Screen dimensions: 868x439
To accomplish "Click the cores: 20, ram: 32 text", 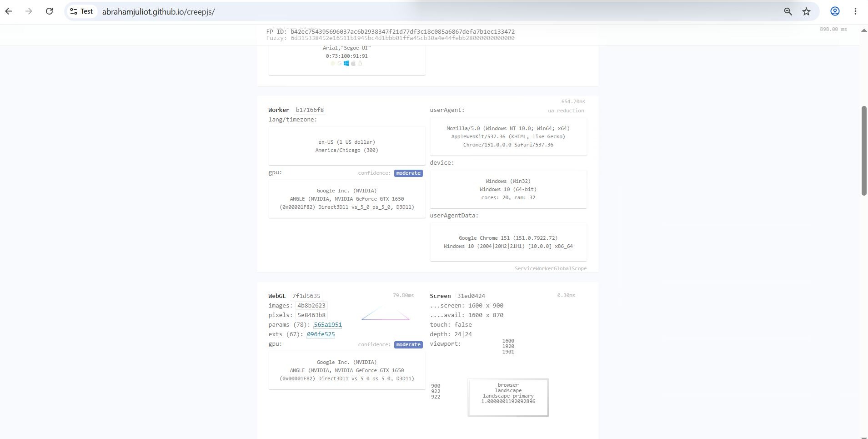I will pos(508,197).
